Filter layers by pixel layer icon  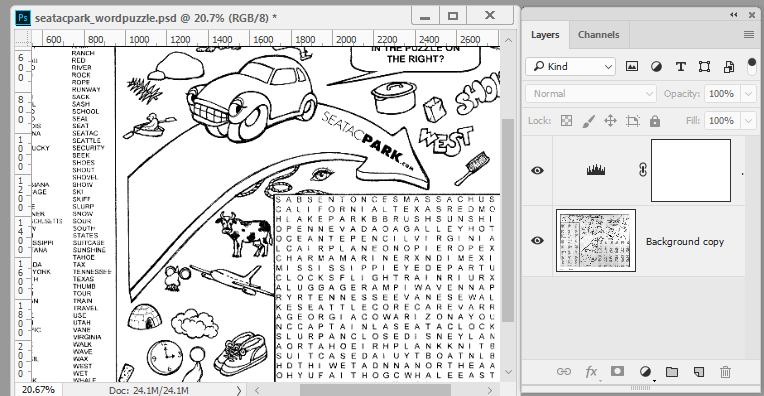631,66
